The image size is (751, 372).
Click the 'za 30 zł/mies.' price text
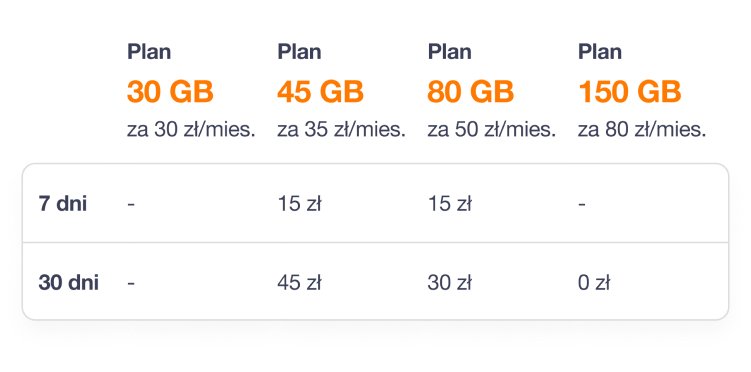pyautogui.click(x=191, y=130)
